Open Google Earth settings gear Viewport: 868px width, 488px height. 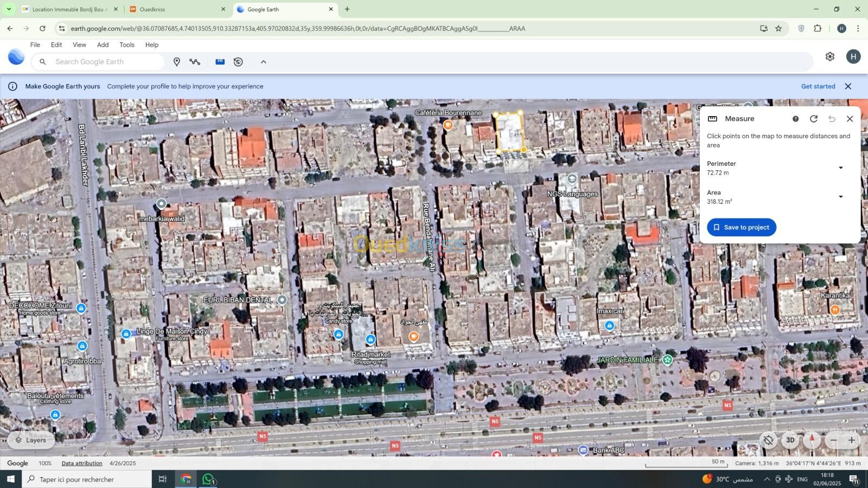tap(830, 56)
